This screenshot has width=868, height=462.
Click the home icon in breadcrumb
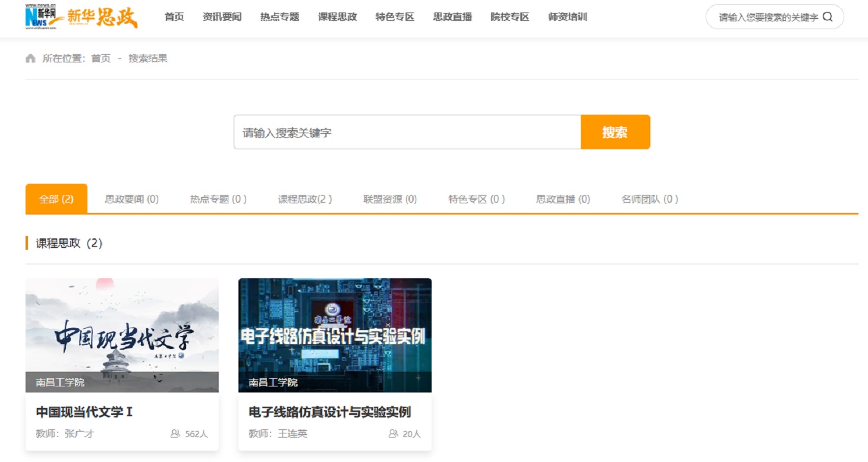pos(30,58)
